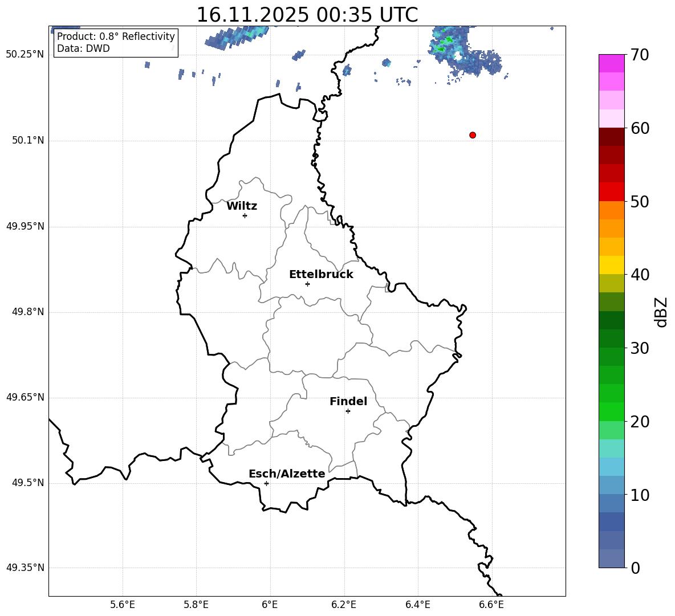The height and width of the screenshot is (616, 675).
Task: Click the colorbar tick label '30'
Action: 640,348
